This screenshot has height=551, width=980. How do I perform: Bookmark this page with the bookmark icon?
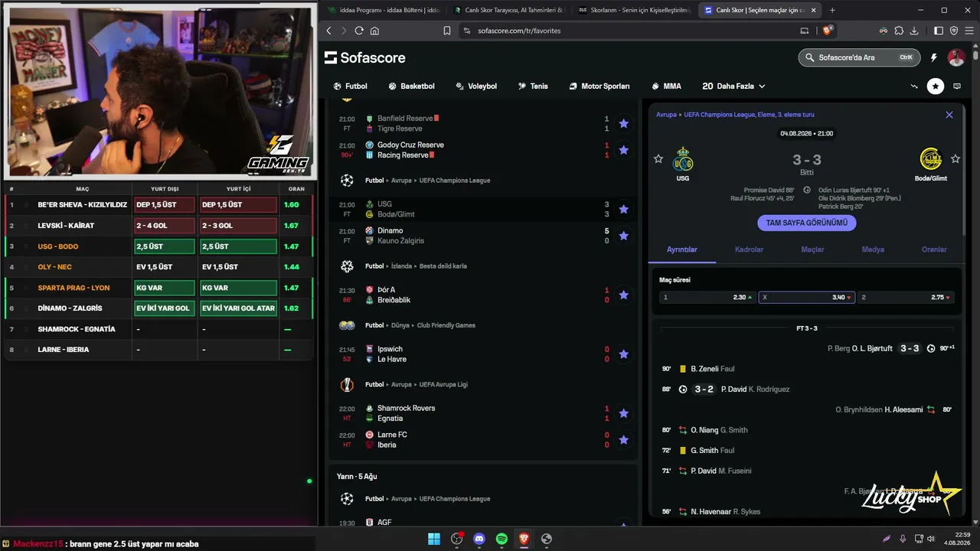pyautogui.click(x=447, y=31)
